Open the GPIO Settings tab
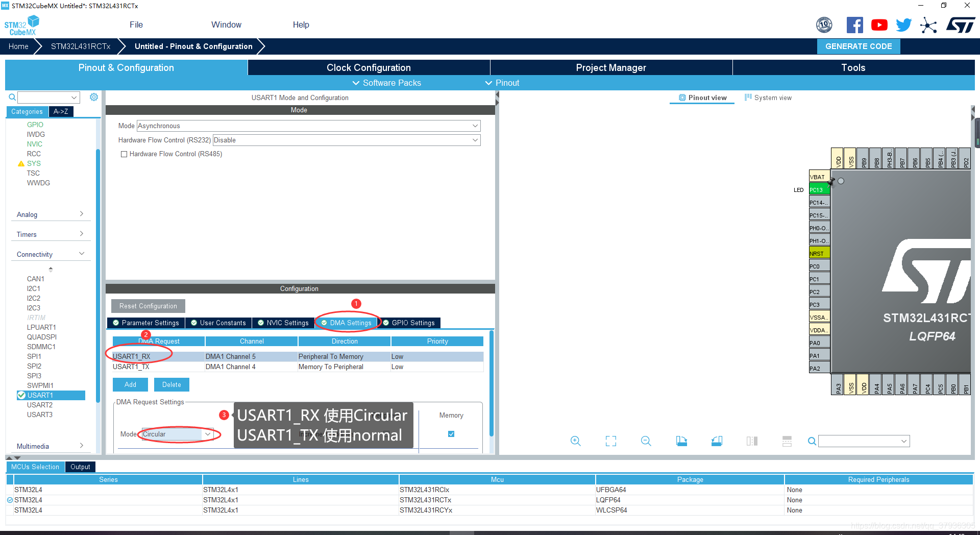 point(409,323)
